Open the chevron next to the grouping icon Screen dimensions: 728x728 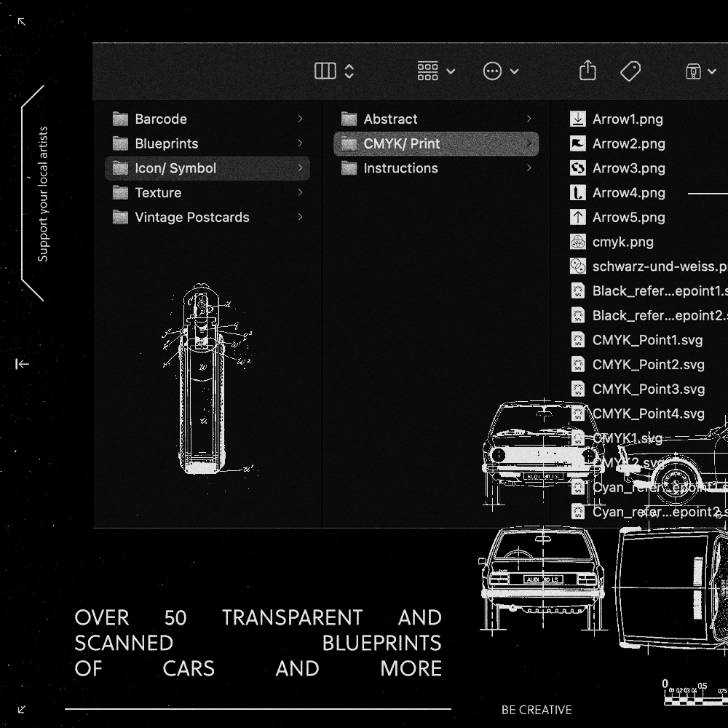450,71
